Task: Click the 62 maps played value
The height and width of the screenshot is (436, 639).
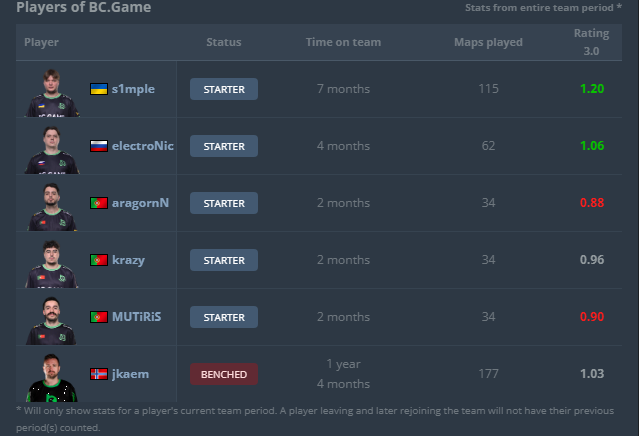Action: click(488, 146)
